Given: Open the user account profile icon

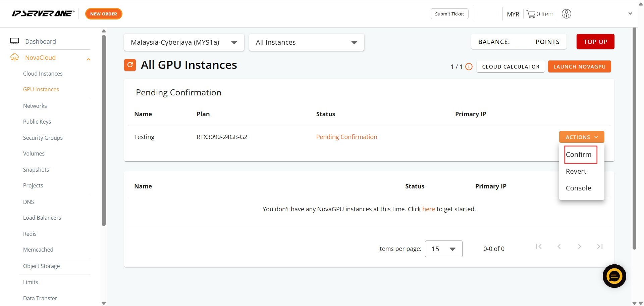Looking at the screenshot, I should coord(566,14).
